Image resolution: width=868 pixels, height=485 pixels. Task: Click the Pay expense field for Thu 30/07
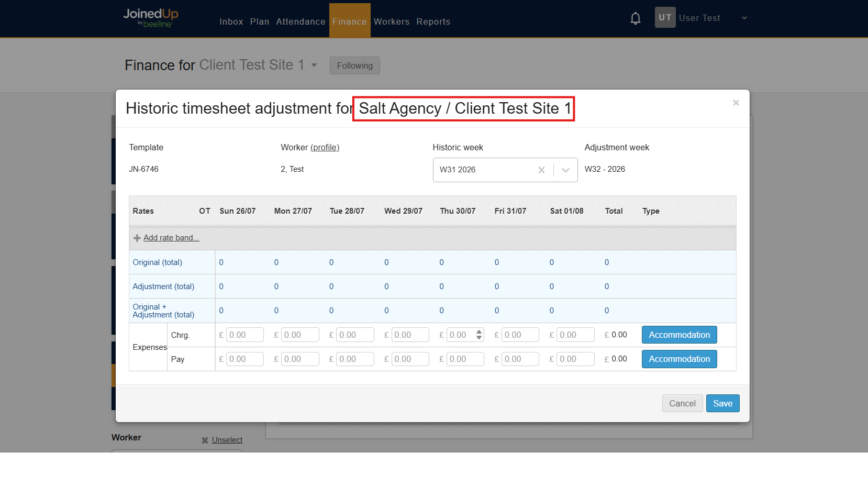point(465,359)
